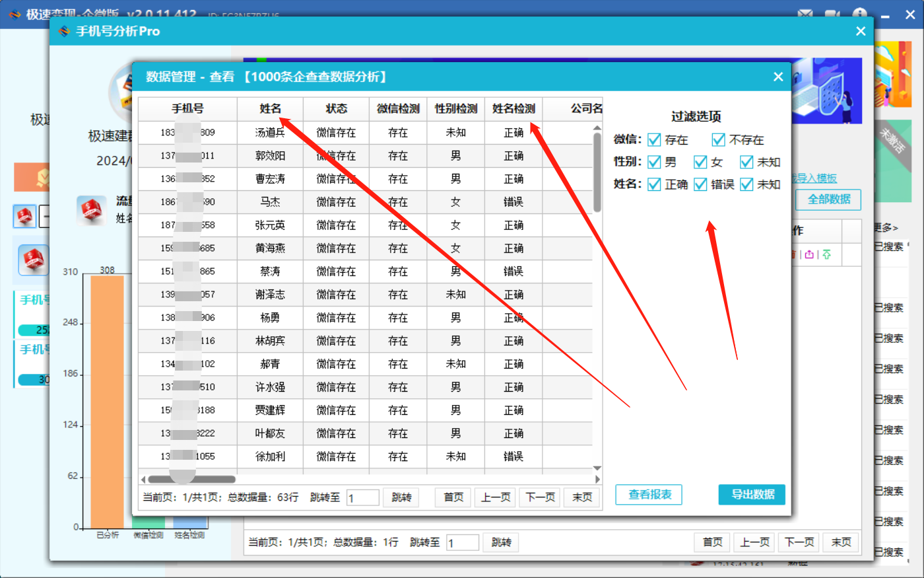Click the 跳转至 page number input field
This screenshot has width=924, height=578.
(362, 497)
